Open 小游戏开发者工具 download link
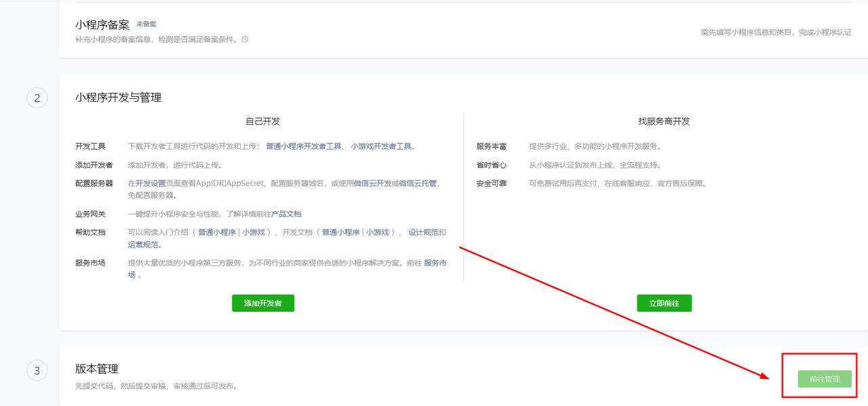This screenshot has width=868, height=406. [383, 146]
